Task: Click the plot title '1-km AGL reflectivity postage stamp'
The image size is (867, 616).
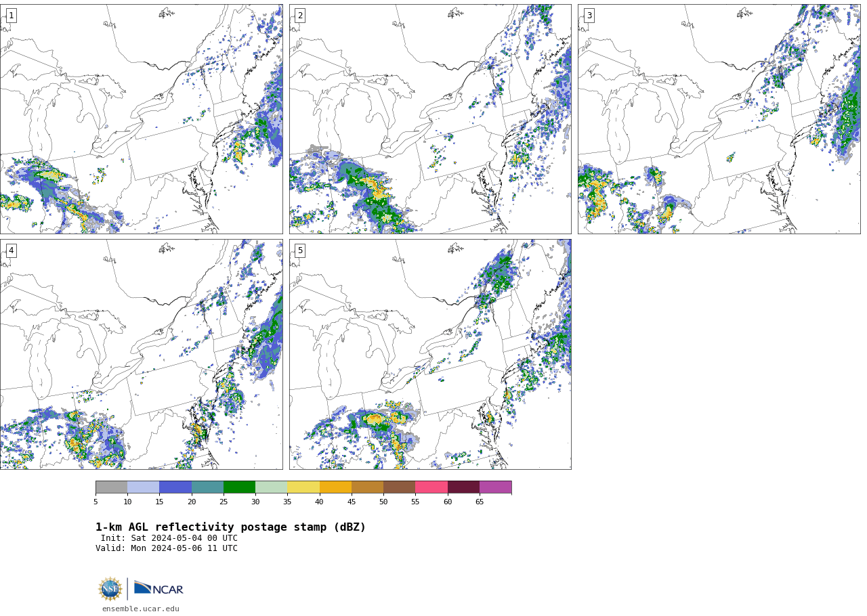Action: [x=230, y=527]
